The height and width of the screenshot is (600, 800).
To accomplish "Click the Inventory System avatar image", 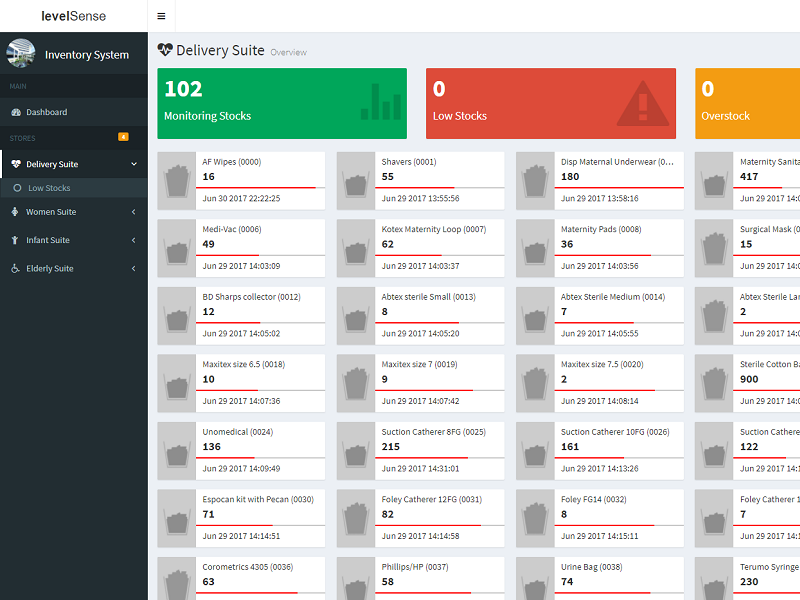I will pyautogui.click(x=21, y=54).
